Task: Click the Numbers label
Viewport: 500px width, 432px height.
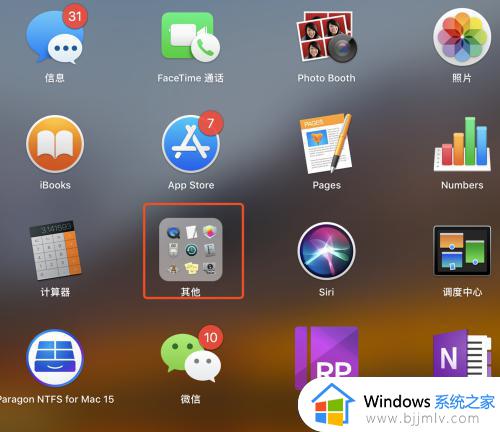Action: [x=462, y=185]
